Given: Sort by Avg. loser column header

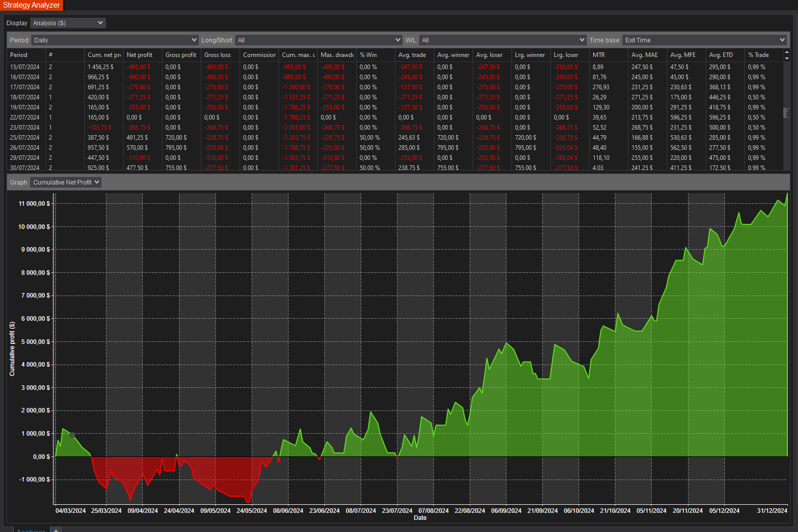Looking at the screenshot, I should (492, 55).
